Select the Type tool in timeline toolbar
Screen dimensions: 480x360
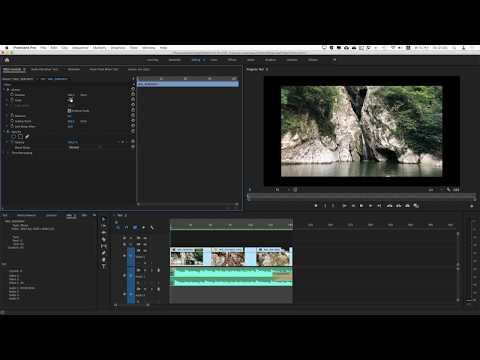[104, 266]
